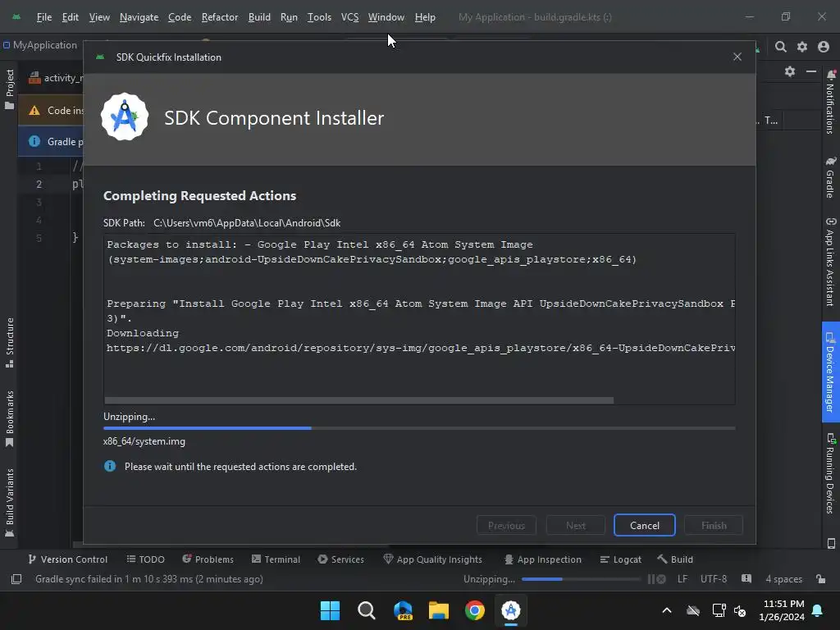Toggle the read-only lock icon
This screenshot has width=840, height=630.
click(x=820, y=579)
